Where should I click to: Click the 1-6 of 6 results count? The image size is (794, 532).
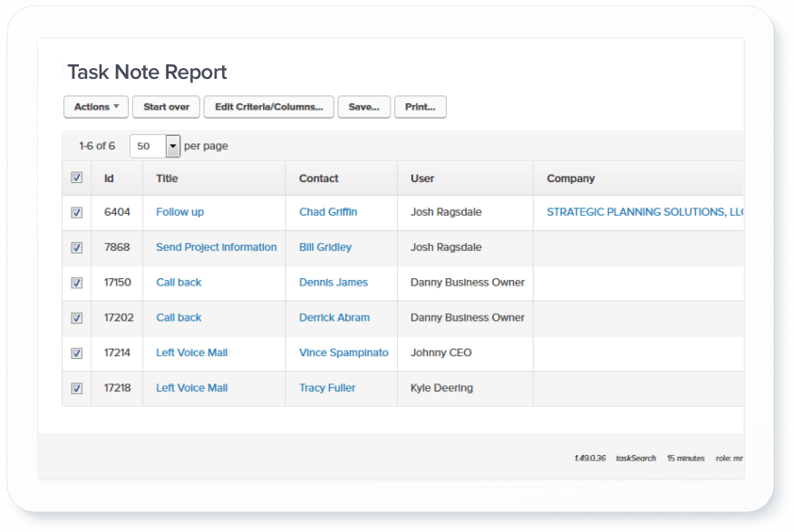pyautogui.click(x=97, y=146)
